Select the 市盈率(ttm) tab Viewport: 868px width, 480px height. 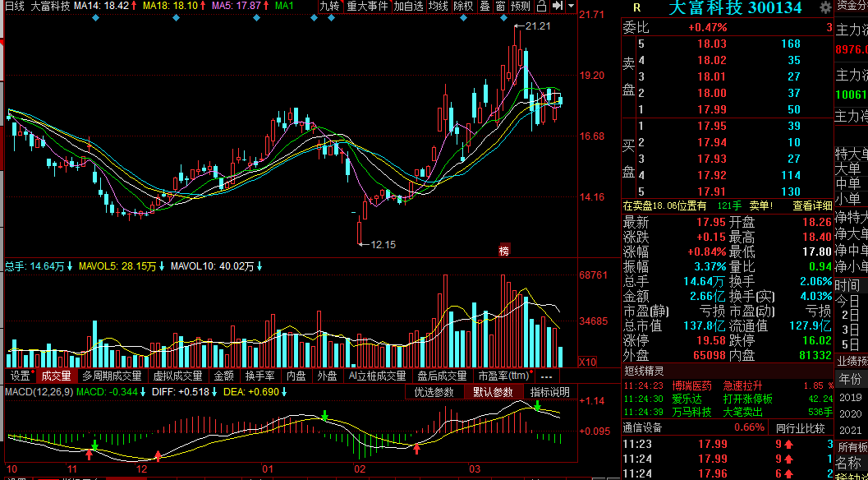point(504,376)
